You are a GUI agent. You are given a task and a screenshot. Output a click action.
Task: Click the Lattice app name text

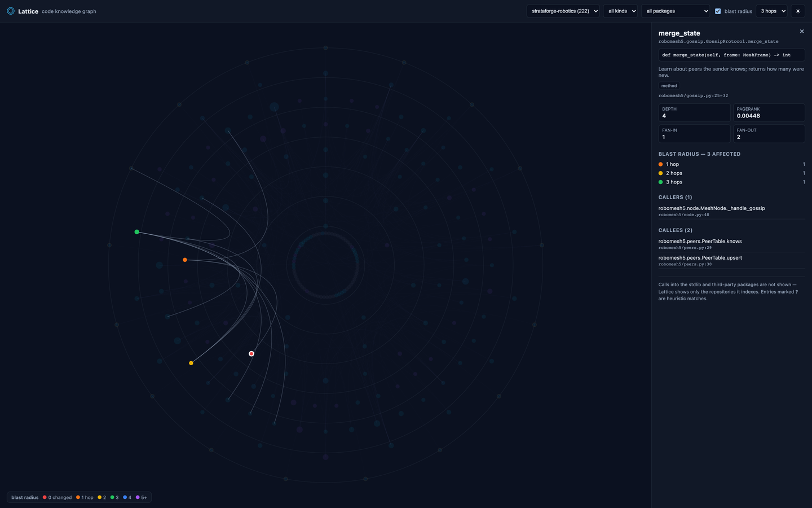(28, 11)
